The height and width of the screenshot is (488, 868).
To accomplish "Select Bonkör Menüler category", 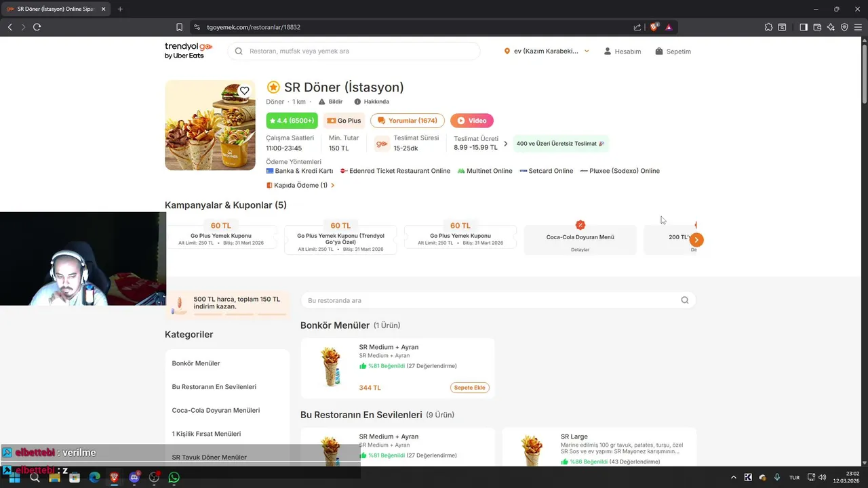I will tap(196, 363).
